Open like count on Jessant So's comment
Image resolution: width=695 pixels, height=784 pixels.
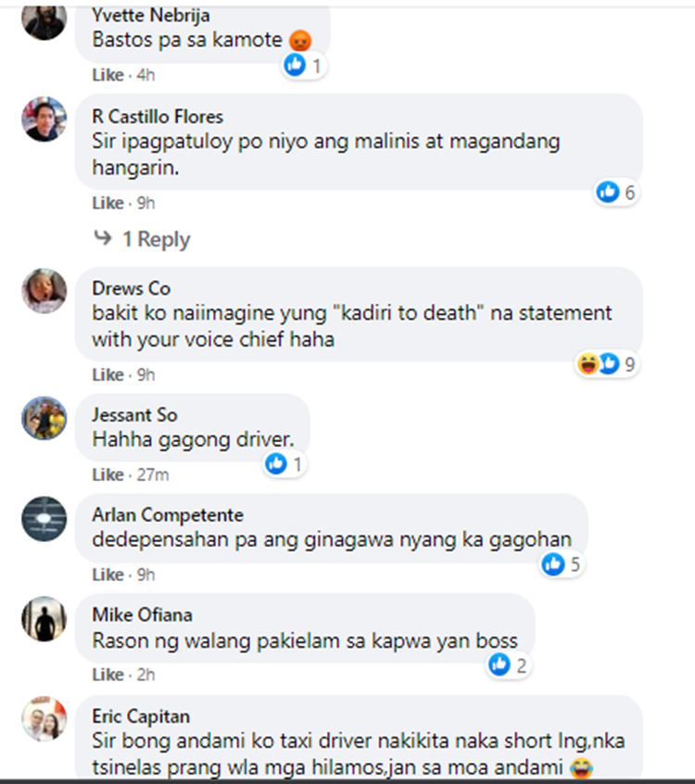pos(284,464)
